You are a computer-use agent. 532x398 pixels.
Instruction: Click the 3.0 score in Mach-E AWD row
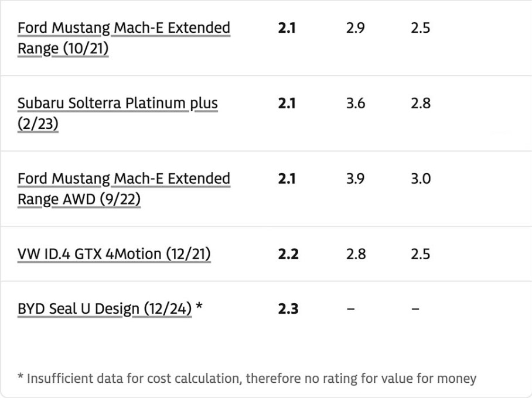[x=421, y=179]
